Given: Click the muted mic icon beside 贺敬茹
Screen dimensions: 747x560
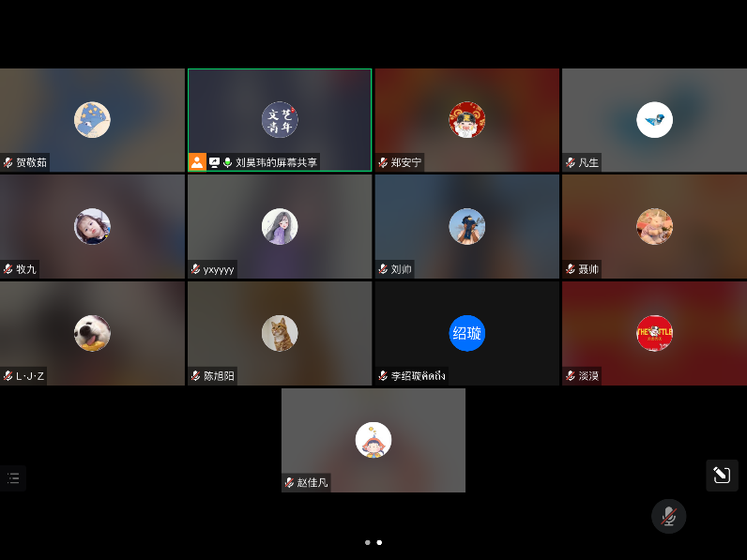Looking at the screenshot, I should tap(8, 162).
